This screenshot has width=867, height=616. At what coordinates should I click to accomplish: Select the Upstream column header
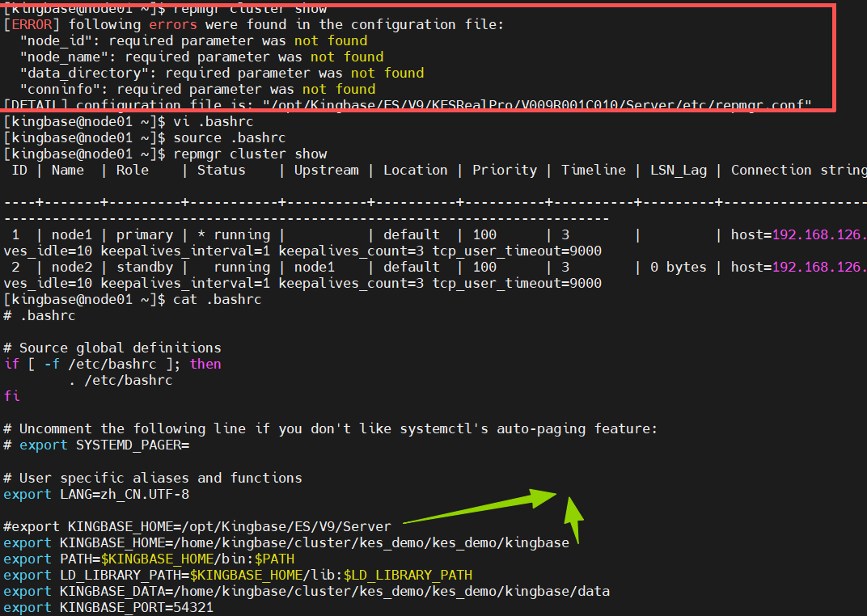[x=326, y=170]
